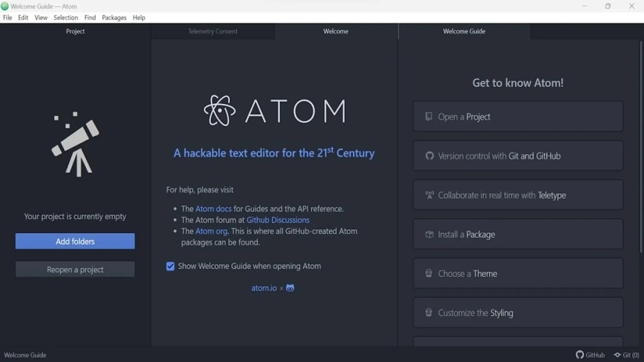Viewport: 644px width, 362px height.
Task: Select the Teletype collaboration icon
Action: 429,195
